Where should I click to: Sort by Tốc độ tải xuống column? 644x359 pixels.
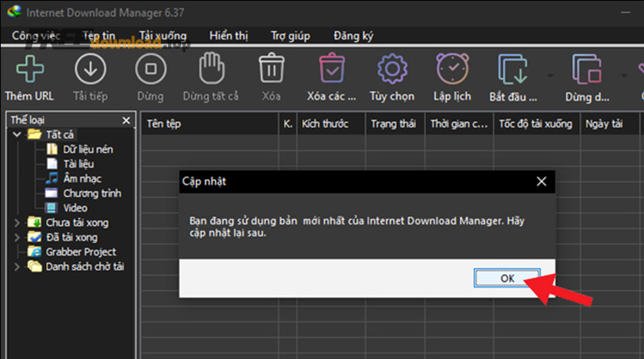[537, 124]
